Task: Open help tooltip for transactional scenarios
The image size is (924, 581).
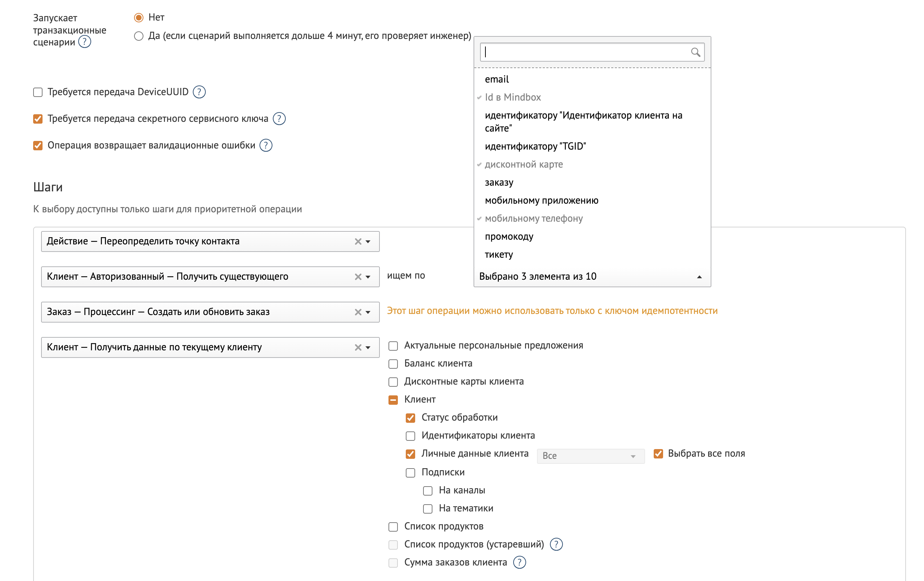Action: [x=85, y=41]
